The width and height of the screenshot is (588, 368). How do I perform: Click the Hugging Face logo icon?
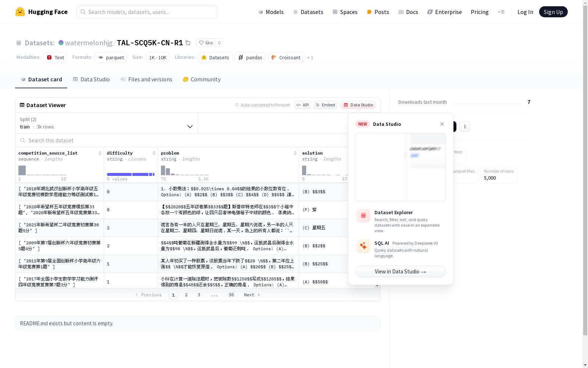click(20, 12)
